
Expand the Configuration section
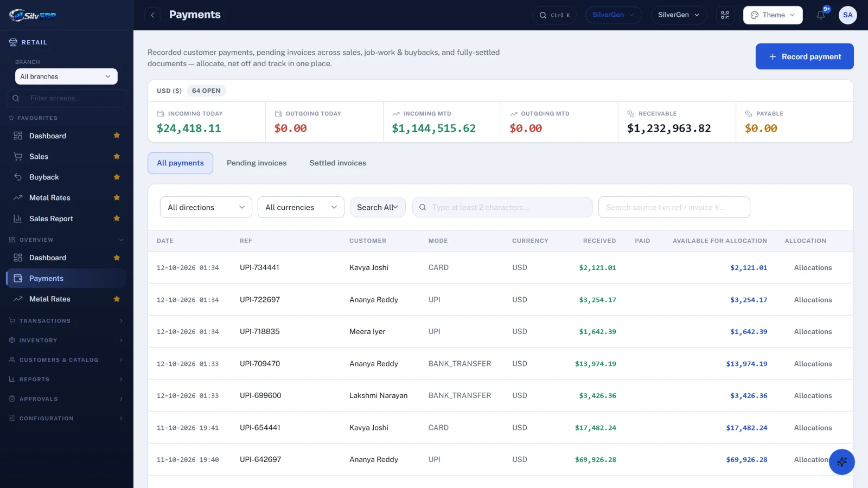pos(66,419)
